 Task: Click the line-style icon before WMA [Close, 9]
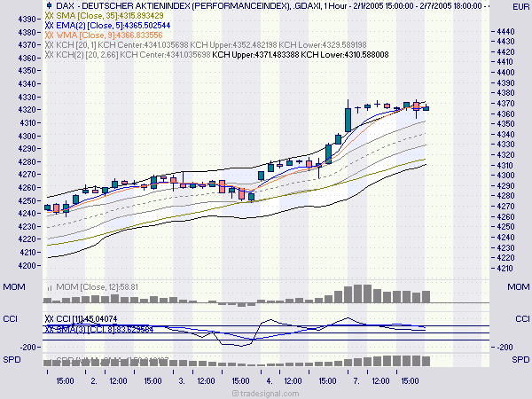(x=49, y=35)
